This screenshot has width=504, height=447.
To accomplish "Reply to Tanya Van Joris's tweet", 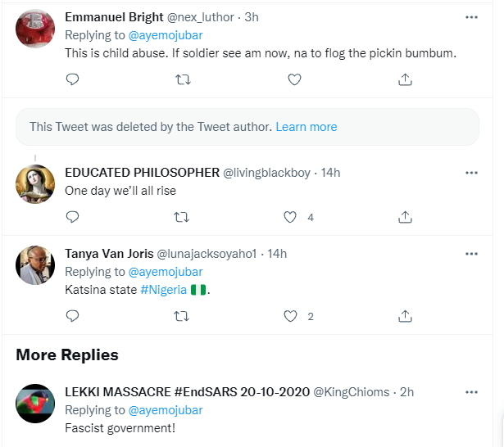I will [x=72, y=316].
